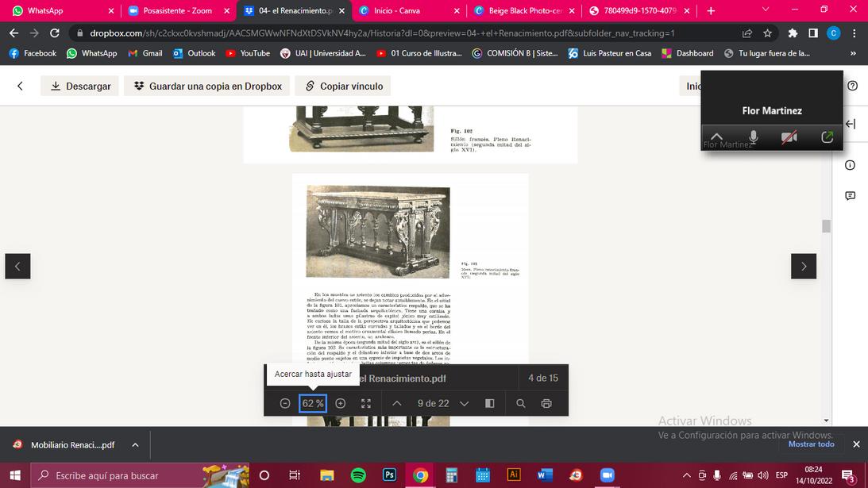
Task: Click the Descargar button
Action: tap(79, 86)
